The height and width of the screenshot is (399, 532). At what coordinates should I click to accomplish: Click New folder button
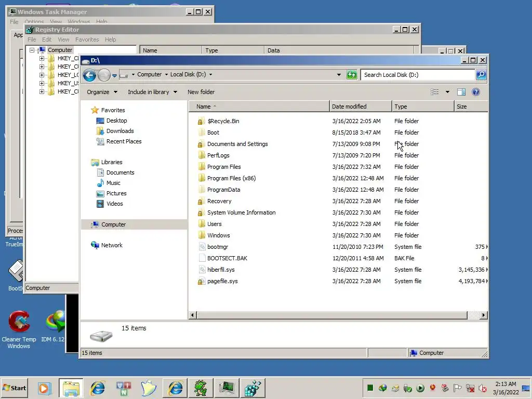tap(201, 92)
